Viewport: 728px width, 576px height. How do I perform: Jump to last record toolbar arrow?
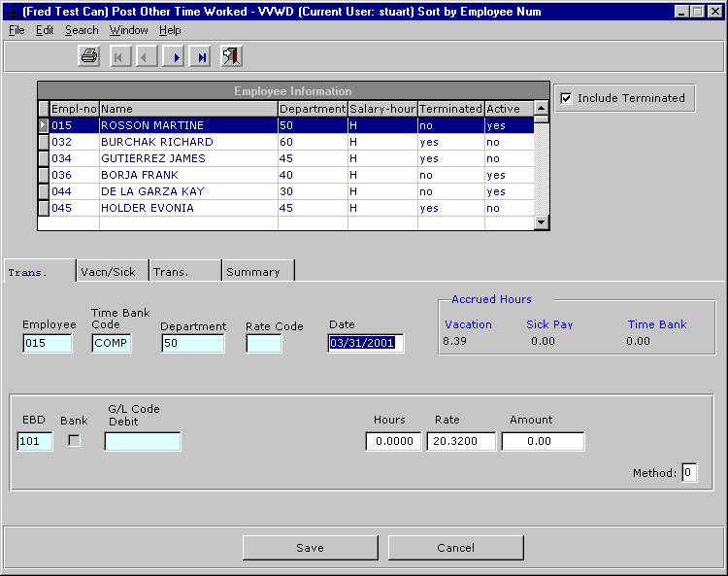(x=201, y=57)
